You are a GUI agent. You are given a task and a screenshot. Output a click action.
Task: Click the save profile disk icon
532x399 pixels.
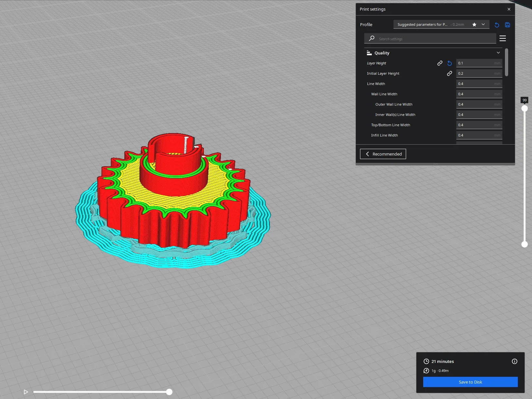point(508,25)
